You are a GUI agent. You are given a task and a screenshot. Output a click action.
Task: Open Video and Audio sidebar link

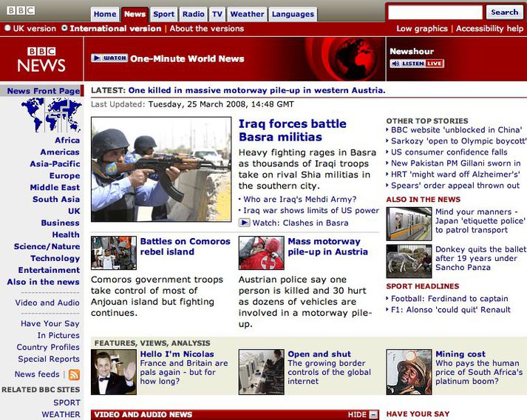pyautogui.click(x=47, y=302)
